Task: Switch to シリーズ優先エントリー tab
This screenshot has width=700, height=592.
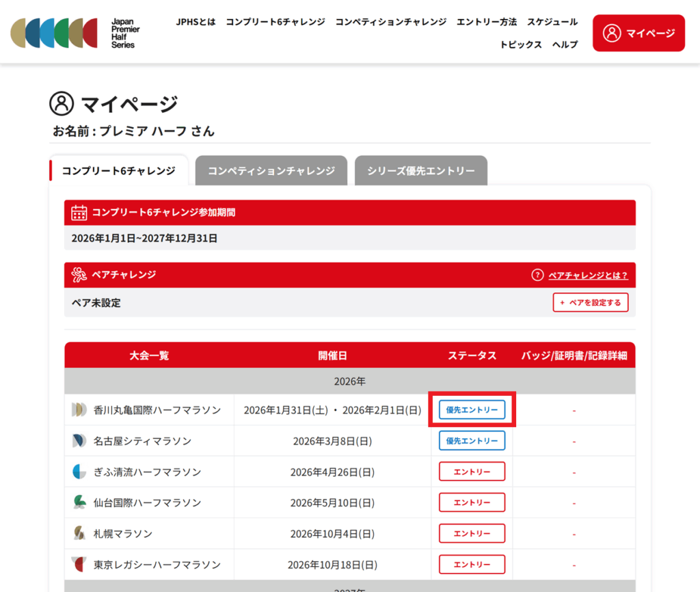Action: pos(421,170)
